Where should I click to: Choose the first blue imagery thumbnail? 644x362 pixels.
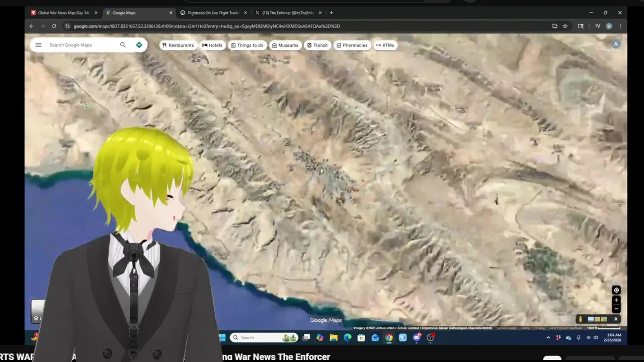pyautogui.click(x=591, y=319)
